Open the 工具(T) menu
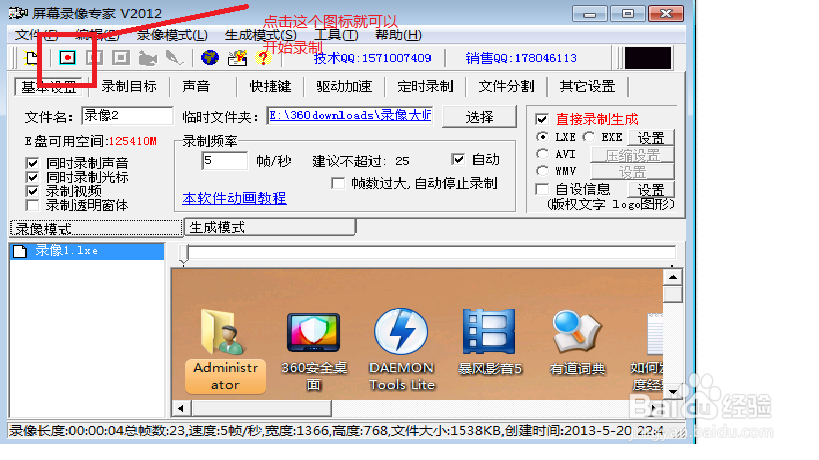This screenshot has width=819, height=460. [x=336, y=35]
